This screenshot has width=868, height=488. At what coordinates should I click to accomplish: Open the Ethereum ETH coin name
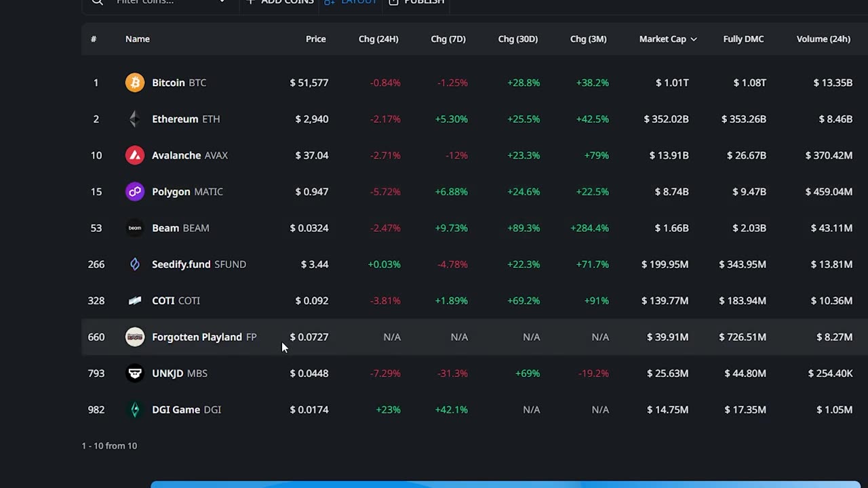point(186,119)
